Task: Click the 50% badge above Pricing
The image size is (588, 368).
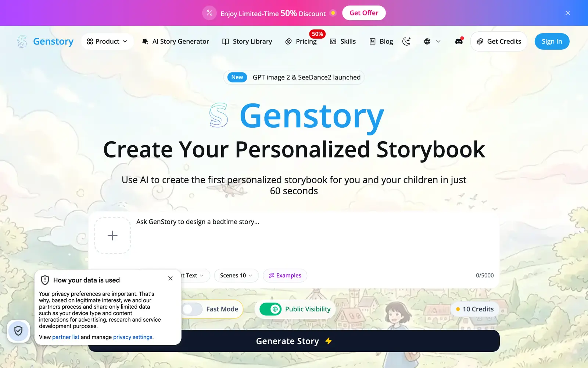Action: [x=317, y=34]
